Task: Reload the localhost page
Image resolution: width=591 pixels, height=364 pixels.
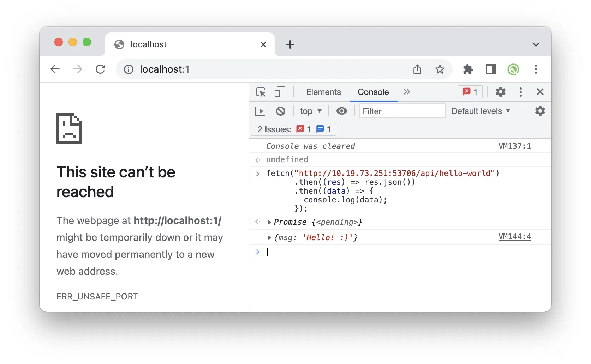Action: [x=101, y=69]
